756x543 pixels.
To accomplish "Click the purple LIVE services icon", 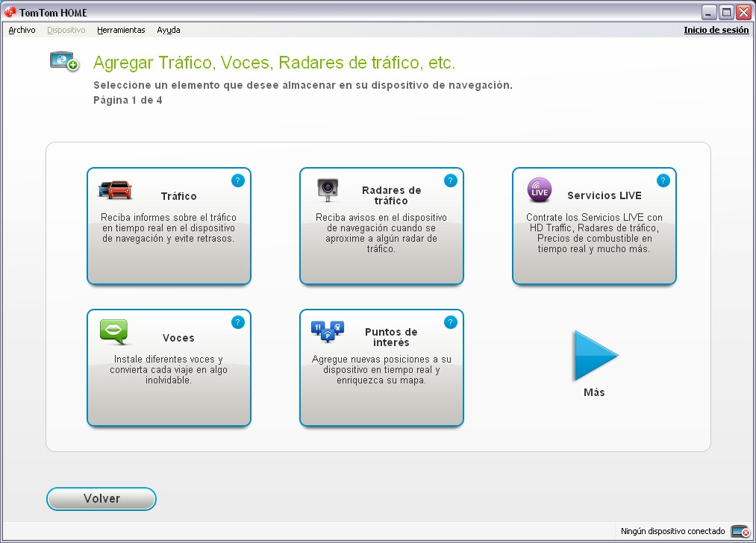I will (539, 190).
